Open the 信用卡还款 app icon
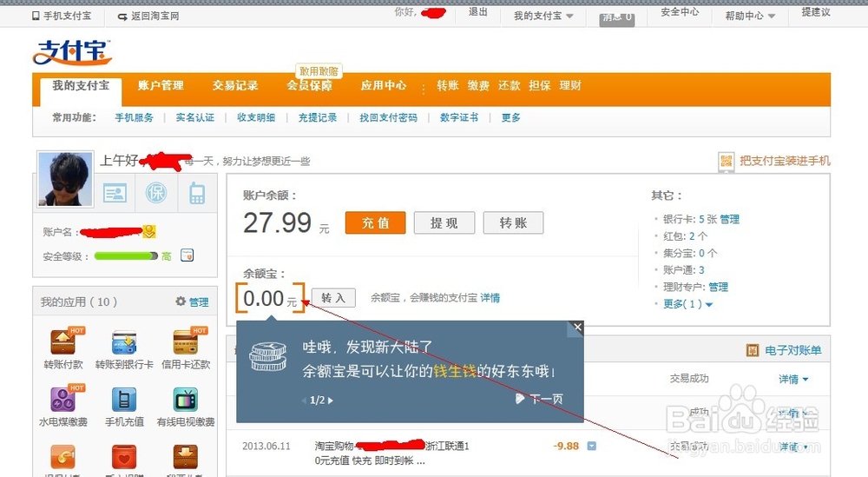The height and width of the screenshot is (477, 868). 186,341
